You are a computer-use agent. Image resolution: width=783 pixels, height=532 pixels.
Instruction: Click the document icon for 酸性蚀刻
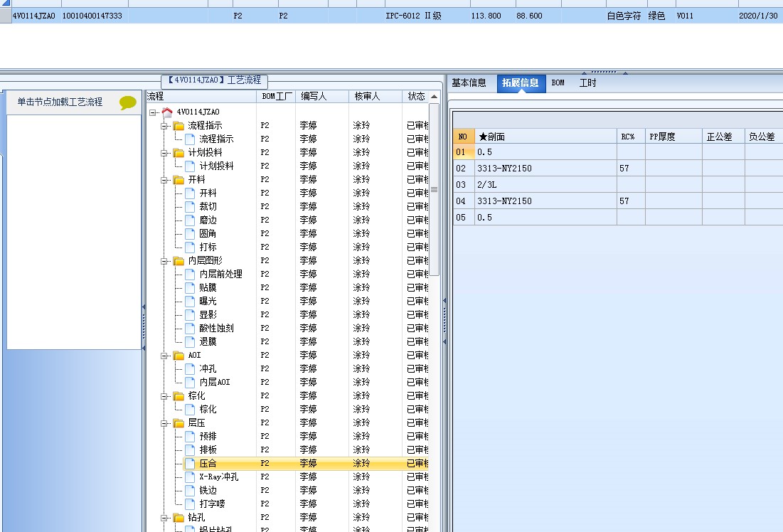point(190,328)
